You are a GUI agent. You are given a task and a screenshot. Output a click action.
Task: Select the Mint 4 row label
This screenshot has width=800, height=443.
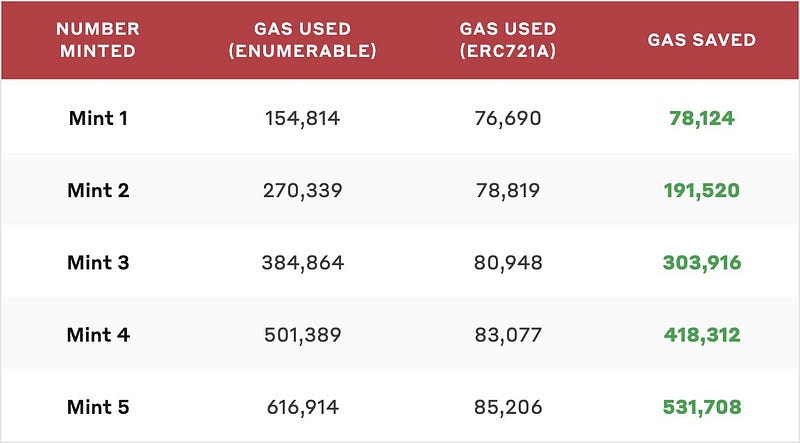[98, 335]
